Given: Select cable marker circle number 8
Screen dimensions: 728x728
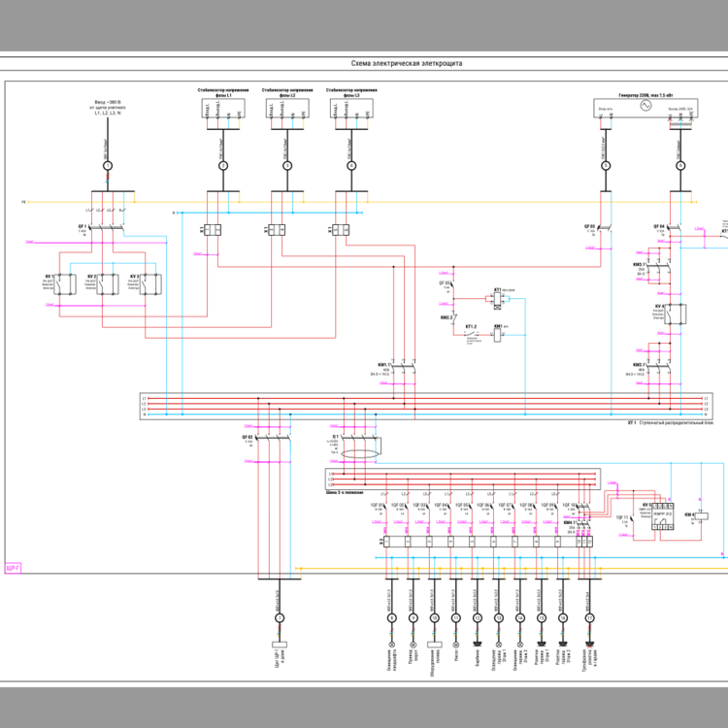Looking at the screenshot, I should click(392, 618).
